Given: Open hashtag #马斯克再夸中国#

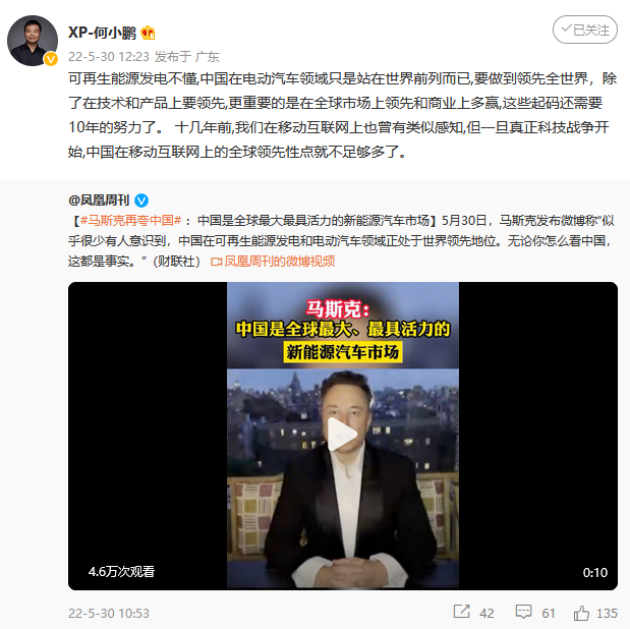Looking at the screenshot, I should (131, 220).
